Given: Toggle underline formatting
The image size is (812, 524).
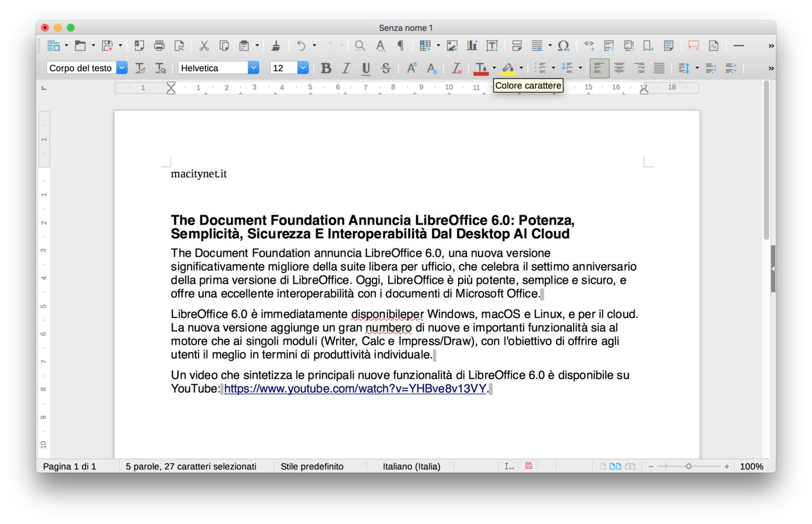Looking at the screenshot, I should coord(366,68).
